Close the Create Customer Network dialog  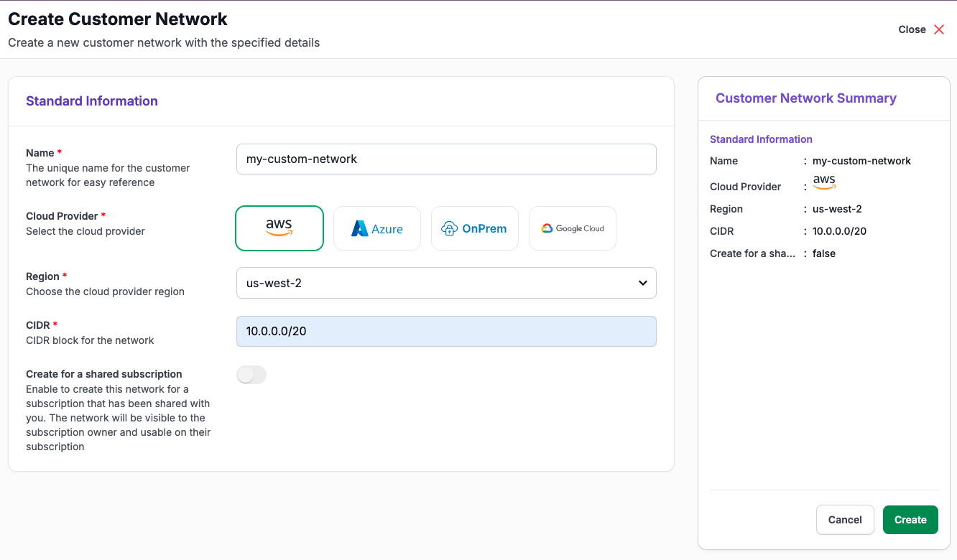tap(922, 29)
